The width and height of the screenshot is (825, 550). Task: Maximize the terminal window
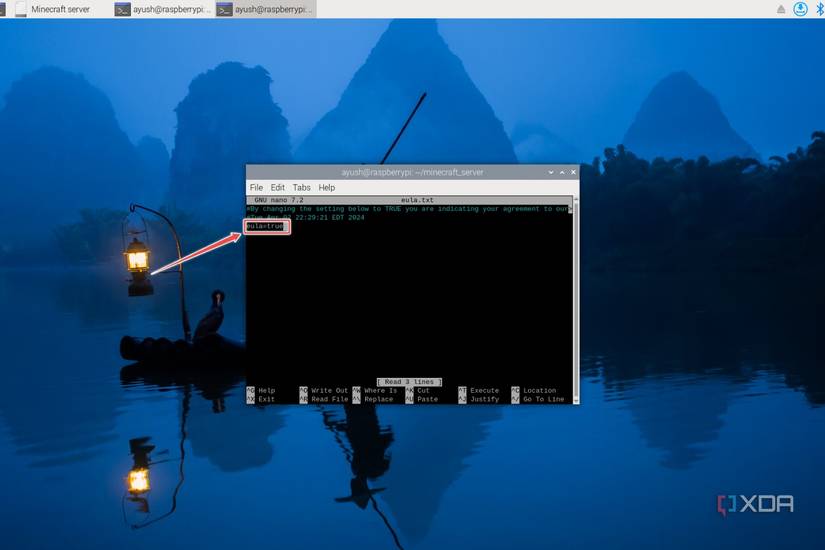coord(562,172)
